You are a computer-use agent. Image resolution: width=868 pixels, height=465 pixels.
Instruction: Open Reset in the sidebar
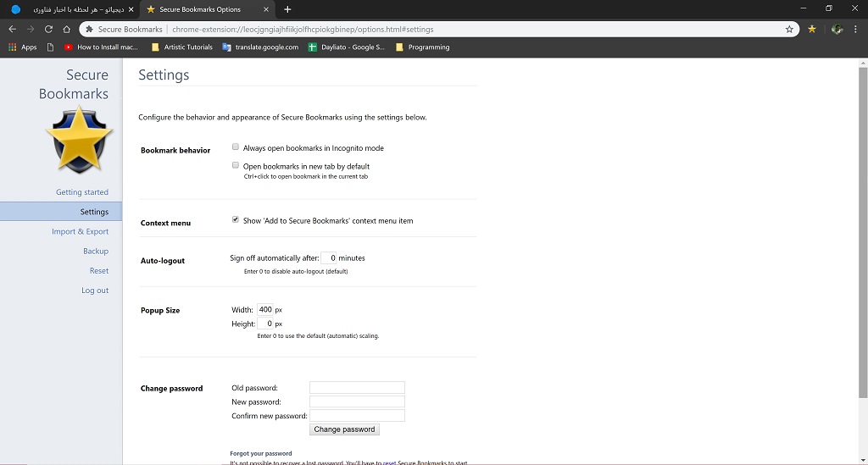click(x=99, y=270)
